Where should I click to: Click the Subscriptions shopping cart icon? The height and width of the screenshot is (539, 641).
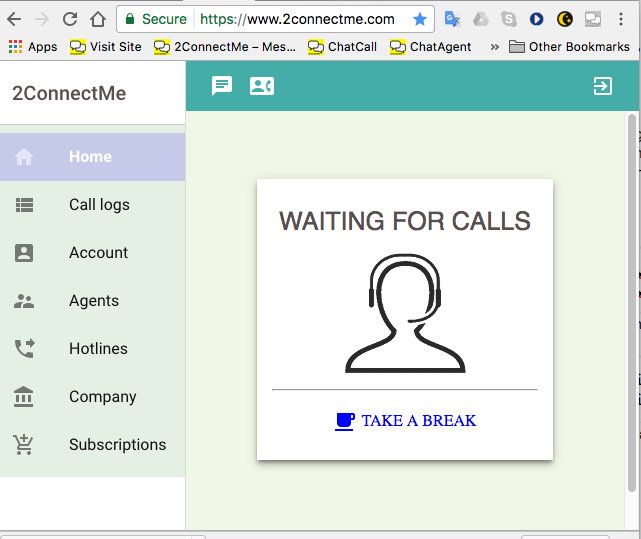point(23,445)
